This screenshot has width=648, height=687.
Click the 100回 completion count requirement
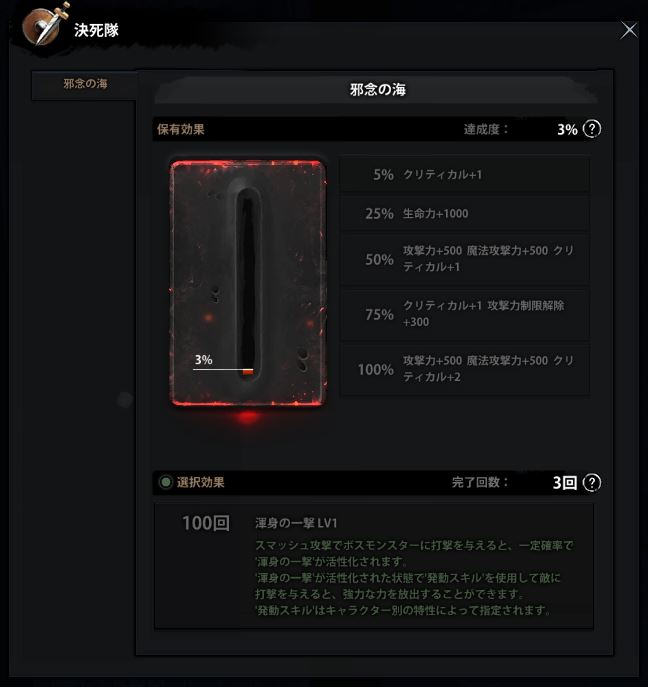(x=206, y=523)
